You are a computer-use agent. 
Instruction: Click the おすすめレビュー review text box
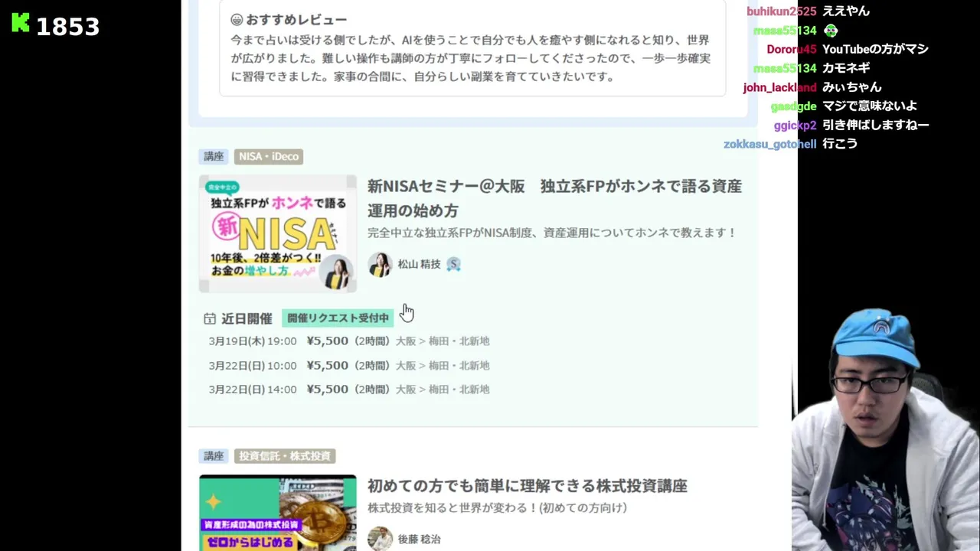[472, 48]
